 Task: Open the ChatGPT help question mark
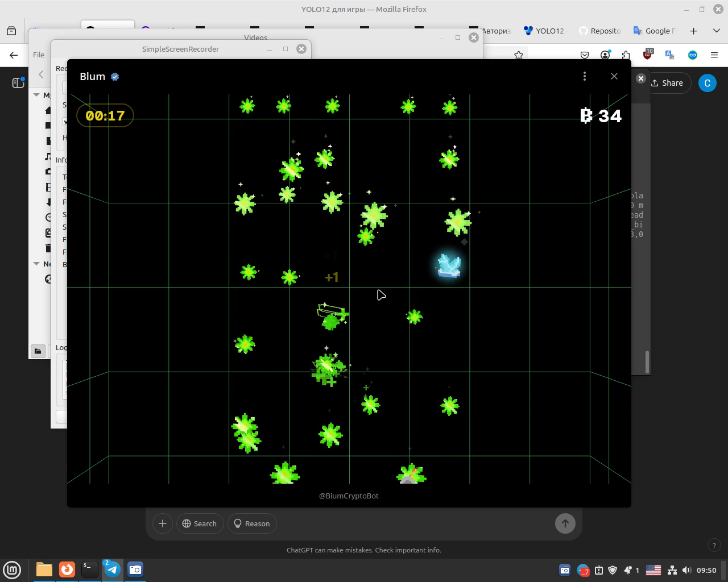coord(714,545)
